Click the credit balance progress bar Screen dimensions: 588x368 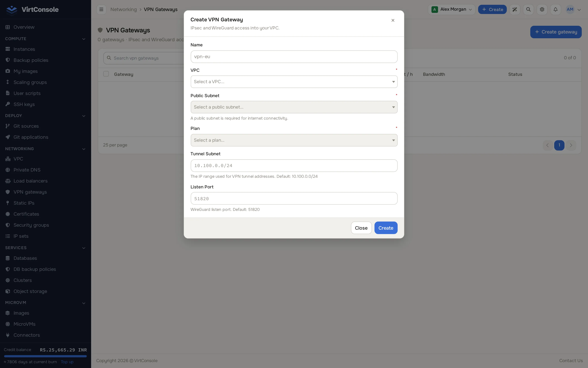tap(45, 356)
